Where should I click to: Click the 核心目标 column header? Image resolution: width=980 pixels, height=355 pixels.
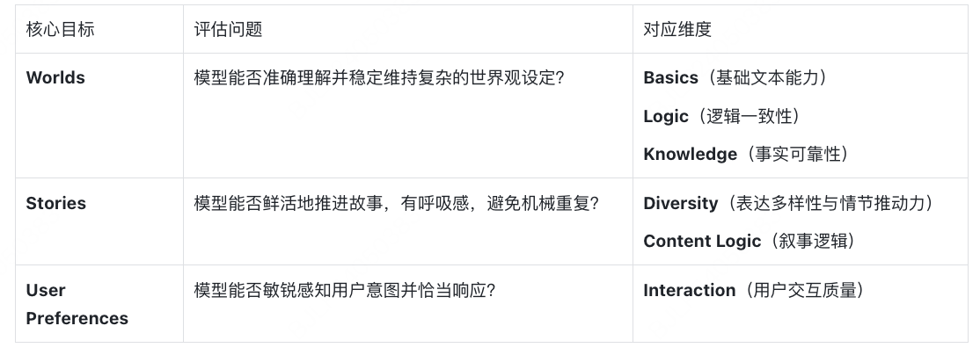[x=61, y=29]
